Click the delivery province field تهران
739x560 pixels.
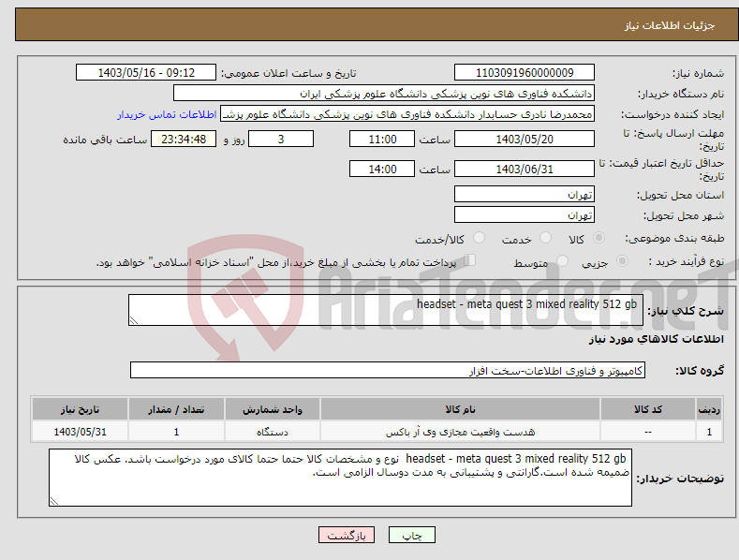point(525,194)
